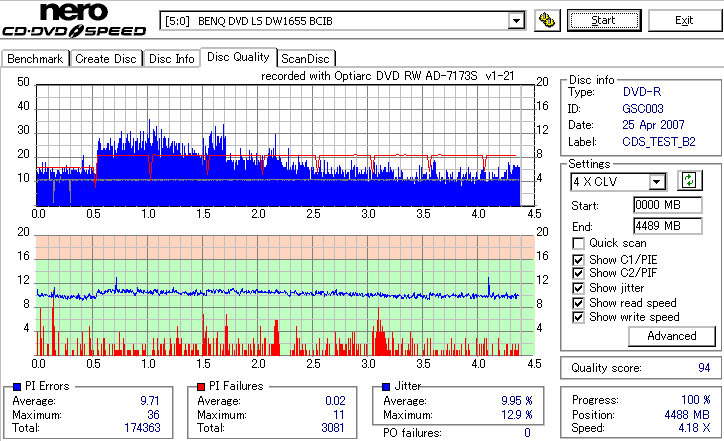Click the PI failures and jitter graph
Viewport: 724px width, 441px height.
click(x=285, y=296)
